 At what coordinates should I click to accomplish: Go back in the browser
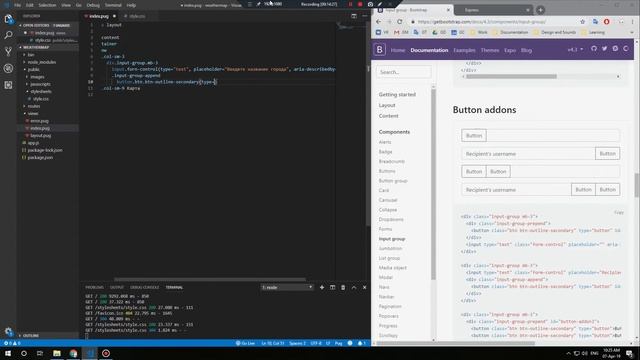click(x=378, y=22)
